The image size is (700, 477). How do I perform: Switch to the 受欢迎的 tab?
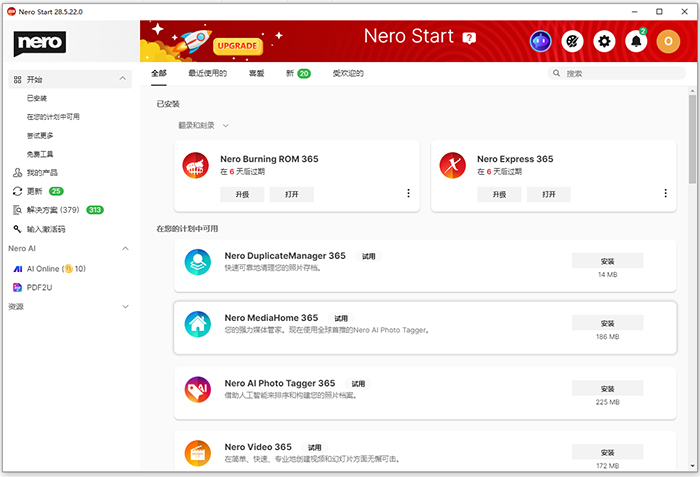pyautogui.click(x=348, y=73)
